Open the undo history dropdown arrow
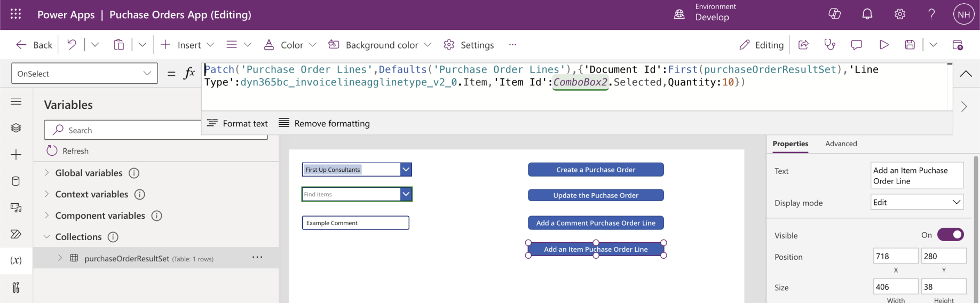Image resolution: width=980 pixels, height=303 pixels. 95,45
